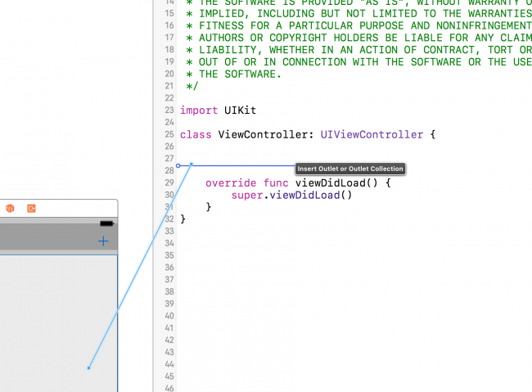This screenshot has height=392, width=532.
Task: Click the connection line endpoint in storyboard
Action: click(88, 367)
